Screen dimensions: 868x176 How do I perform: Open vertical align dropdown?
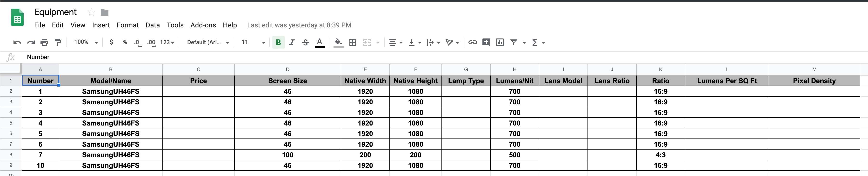point(414,42)
